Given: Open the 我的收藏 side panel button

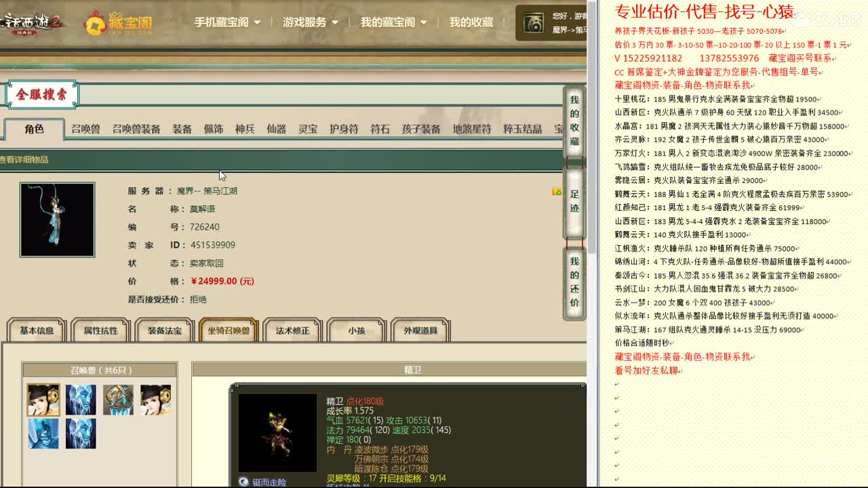Looking at the screenshot, I should (x=574, y=122).
